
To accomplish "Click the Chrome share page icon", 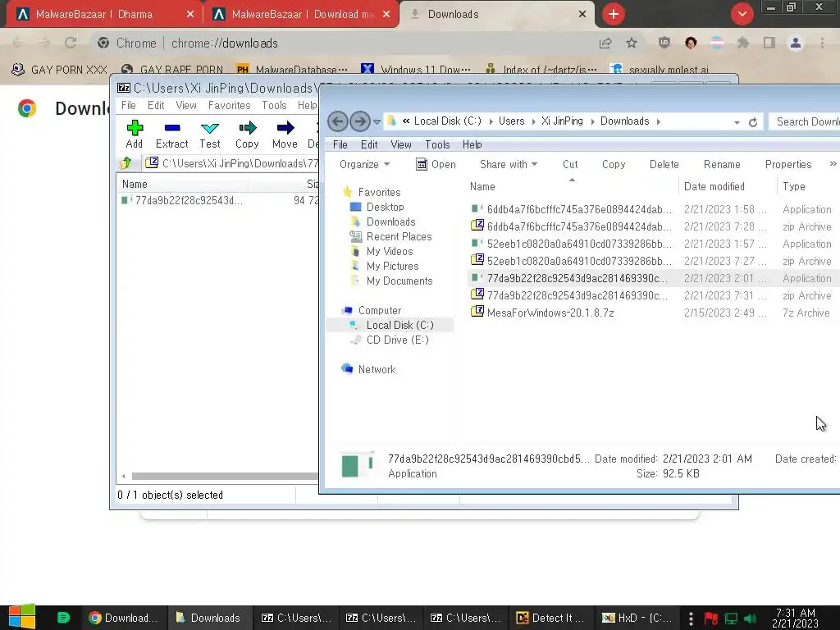I will pyautogui.click(x=605, y=43).
